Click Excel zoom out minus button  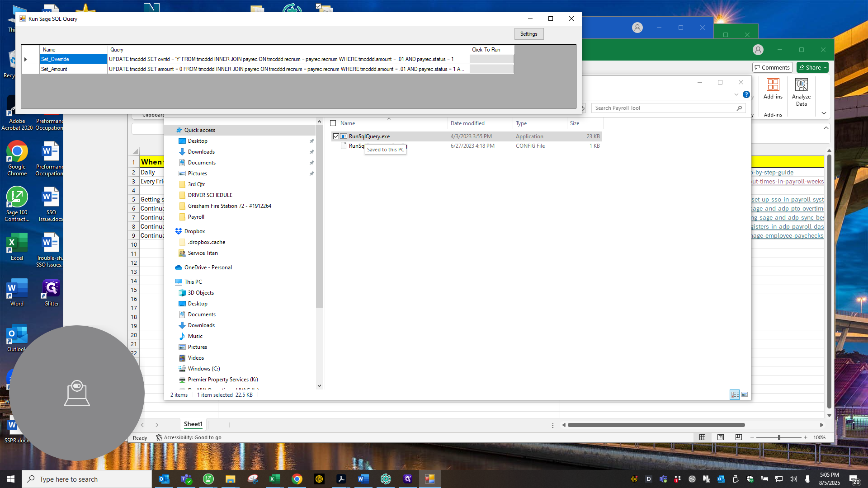point(752,437)
